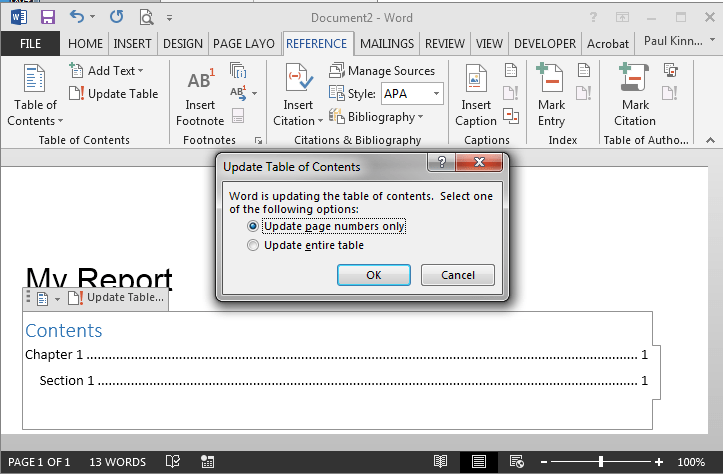Open the Next Footnote dropdown arrow
The width and height of the screenshot is (723, 474).
click(x=255, y=93)
